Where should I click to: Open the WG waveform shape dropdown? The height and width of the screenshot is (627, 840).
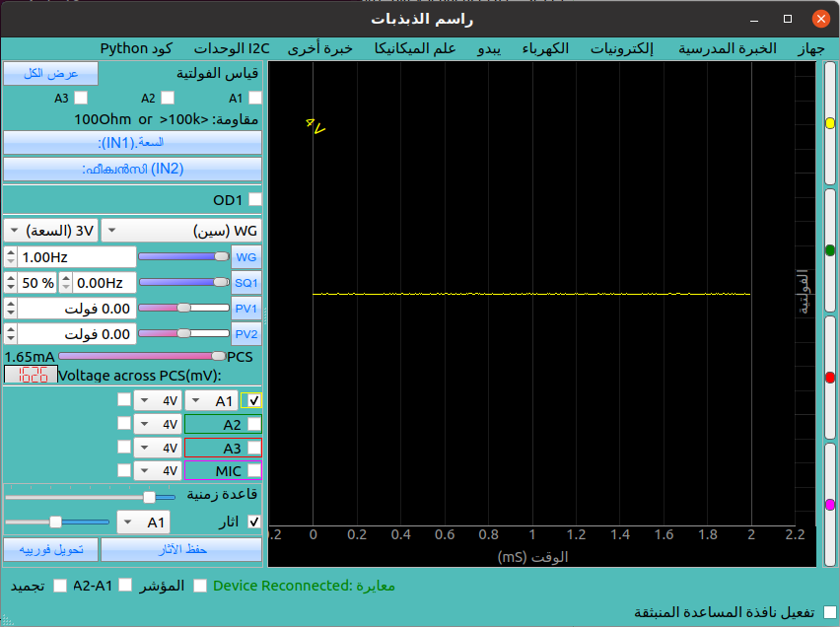coord(180,230)
